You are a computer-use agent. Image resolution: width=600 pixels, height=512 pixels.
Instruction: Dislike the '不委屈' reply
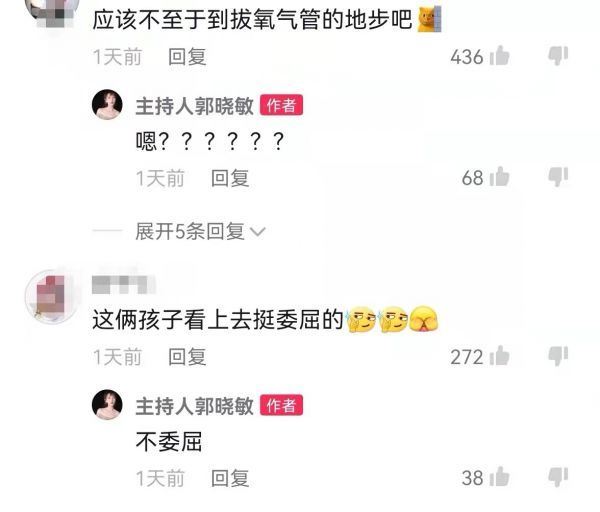pos(558,477)
